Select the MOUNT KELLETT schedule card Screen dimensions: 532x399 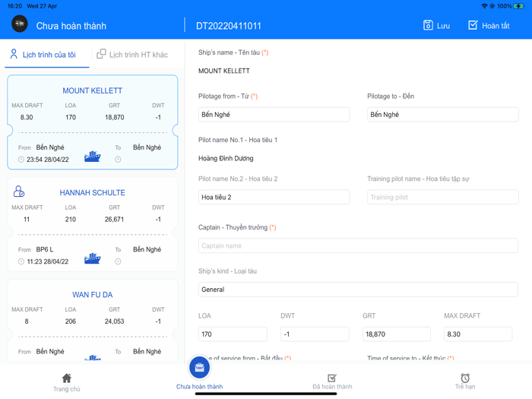[92, 122]
